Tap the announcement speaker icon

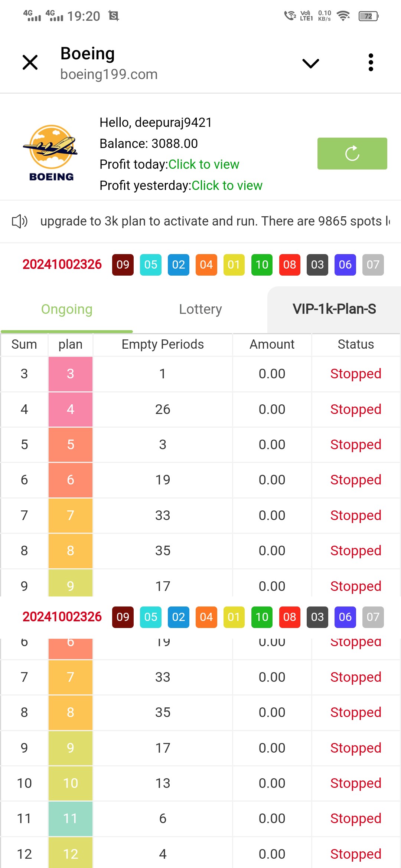[x=20, y=221]
